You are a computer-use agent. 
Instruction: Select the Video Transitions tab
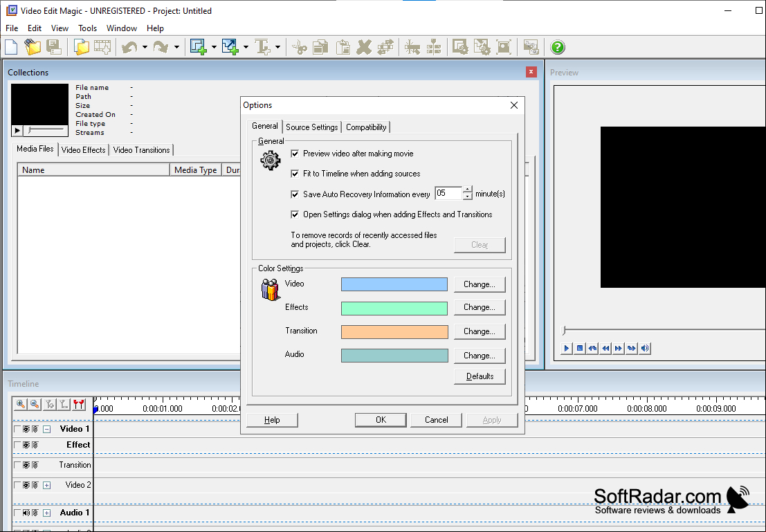(x=141, y=150)
